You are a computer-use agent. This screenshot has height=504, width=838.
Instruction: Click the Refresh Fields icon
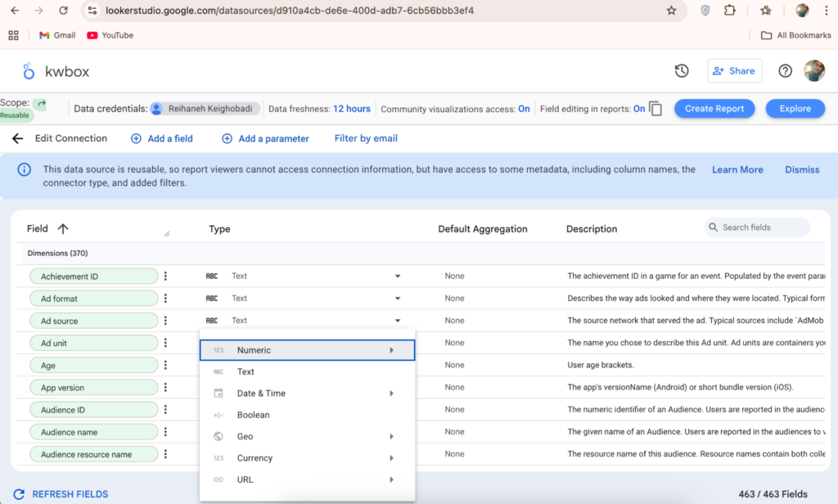(16, 494)
